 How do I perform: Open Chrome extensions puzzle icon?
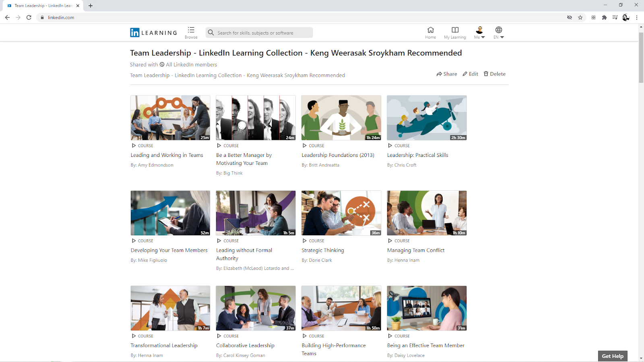click(604, 17)
